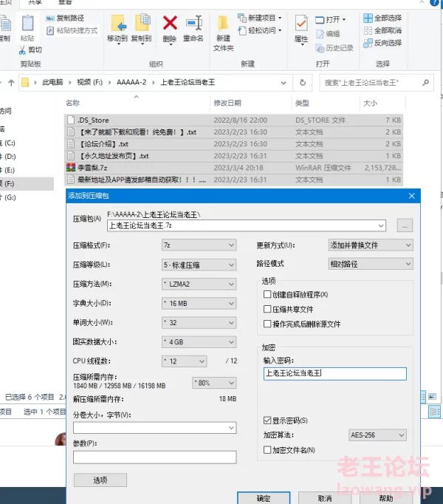Expand the 加密算法 AES-256 dropdown
The image size is (443, 504).
(x=377, y=435)
